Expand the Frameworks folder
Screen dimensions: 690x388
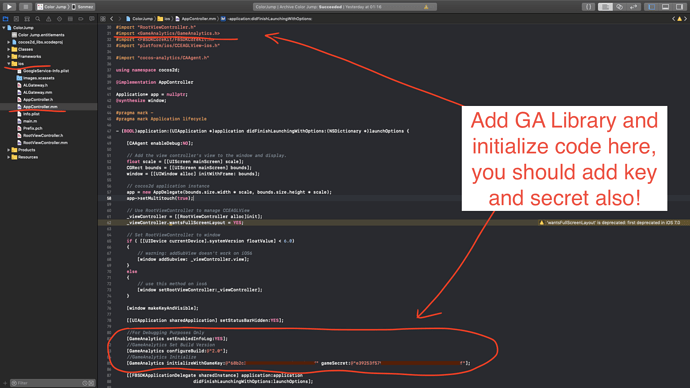pos(9,56)
